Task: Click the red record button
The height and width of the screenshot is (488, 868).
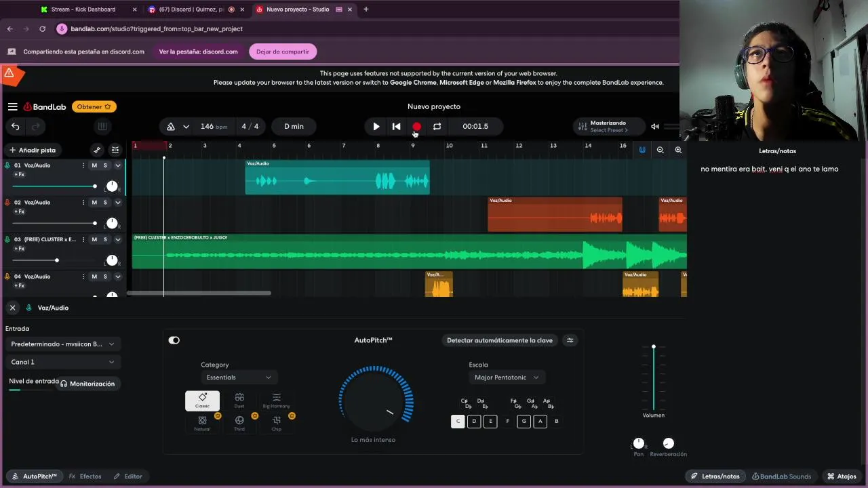Action: (416, 126)
